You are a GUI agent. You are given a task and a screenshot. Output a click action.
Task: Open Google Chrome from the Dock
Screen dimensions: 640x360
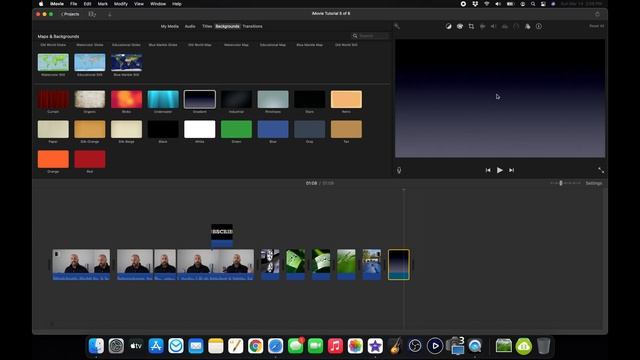point(256,346)
